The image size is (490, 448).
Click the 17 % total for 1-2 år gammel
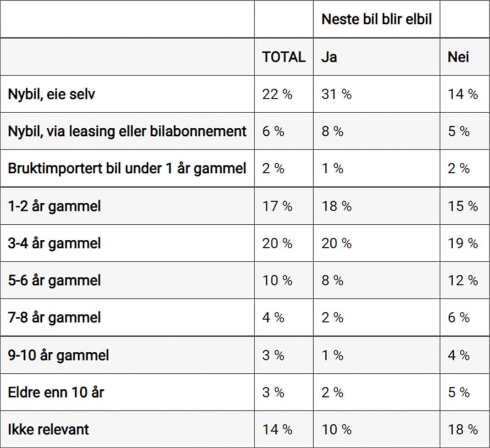click(277, 206)
